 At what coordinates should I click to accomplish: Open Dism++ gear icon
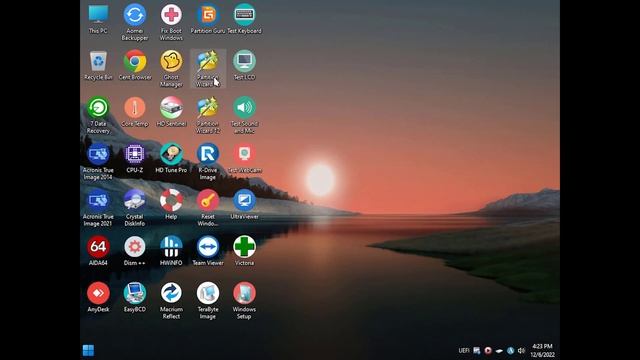click(135, 251)
